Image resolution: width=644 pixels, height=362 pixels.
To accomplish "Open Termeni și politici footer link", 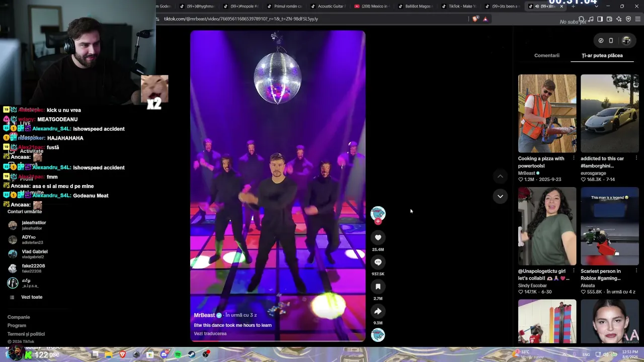I will point(26,334).
